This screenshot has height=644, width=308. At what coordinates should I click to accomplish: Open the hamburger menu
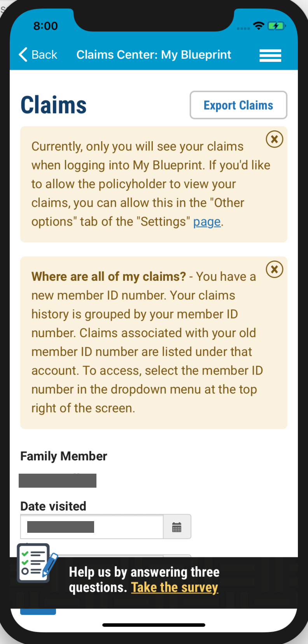point(270,55)
